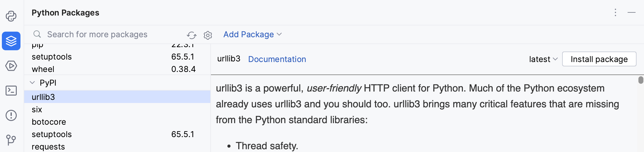
Task: Open the Add Package dropdown
Action: [253, 34]
